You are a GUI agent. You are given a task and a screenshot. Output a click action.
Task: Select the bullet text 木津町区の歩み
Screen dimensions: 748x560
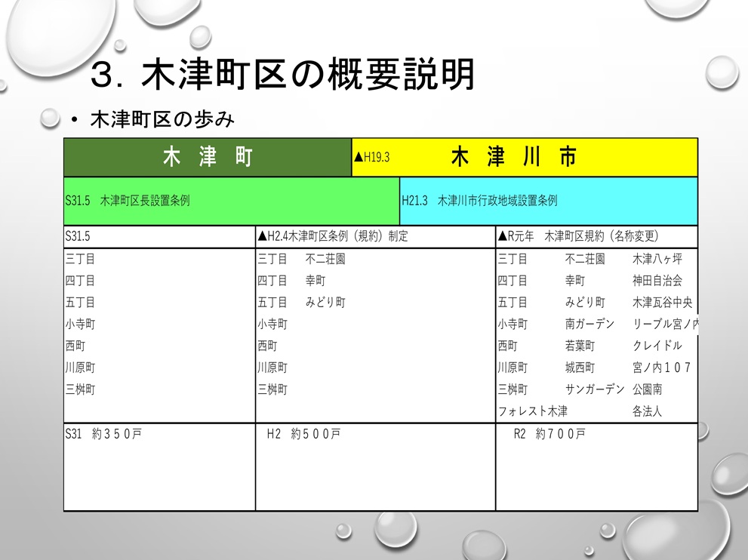click(162, 119)
